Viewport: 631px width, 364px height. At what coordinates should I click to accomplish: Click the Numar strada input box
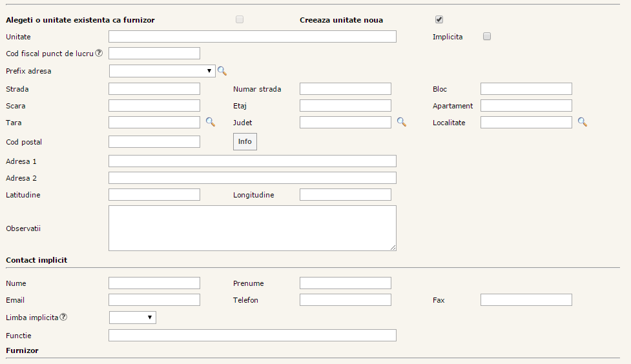click(345, 89)
